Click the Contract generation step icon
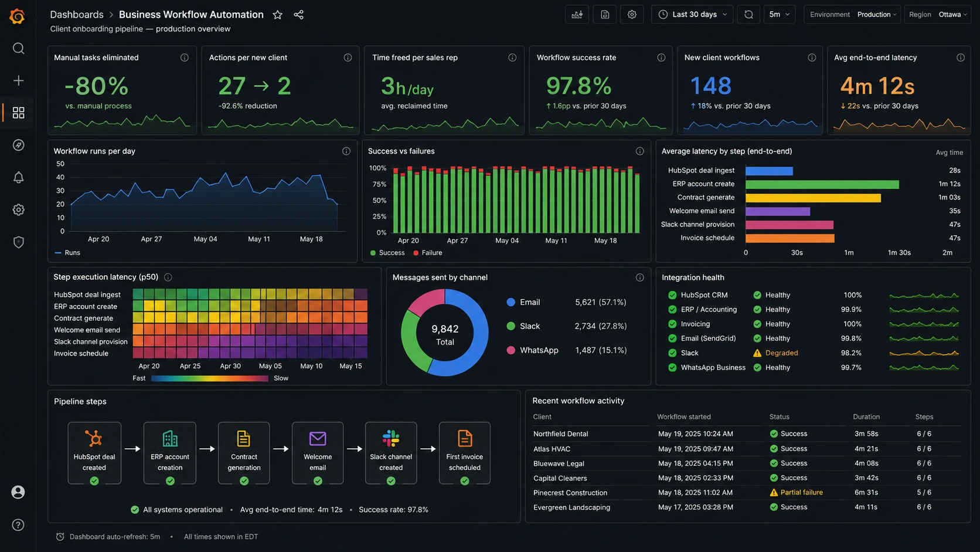The width and height of the screenshot is (980, 552). coord(244,438)
